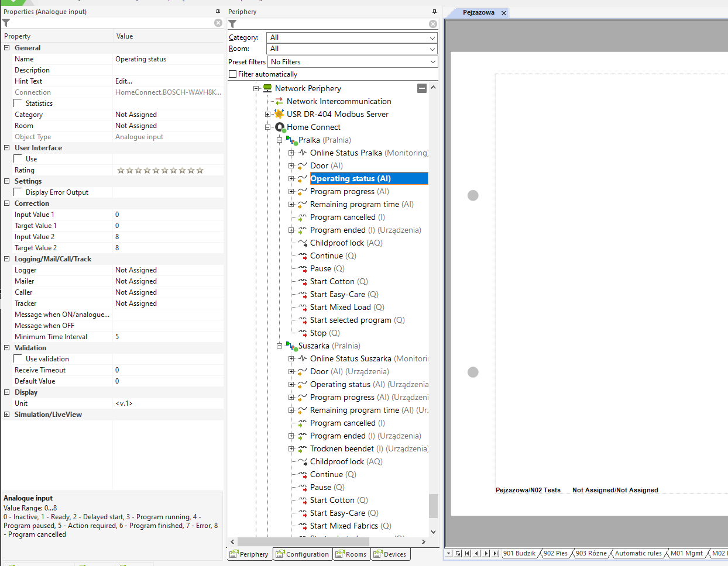Screen dimensions: 728x566
Task: Collapse the Suszarka tree node
Action: pos(279,346)
